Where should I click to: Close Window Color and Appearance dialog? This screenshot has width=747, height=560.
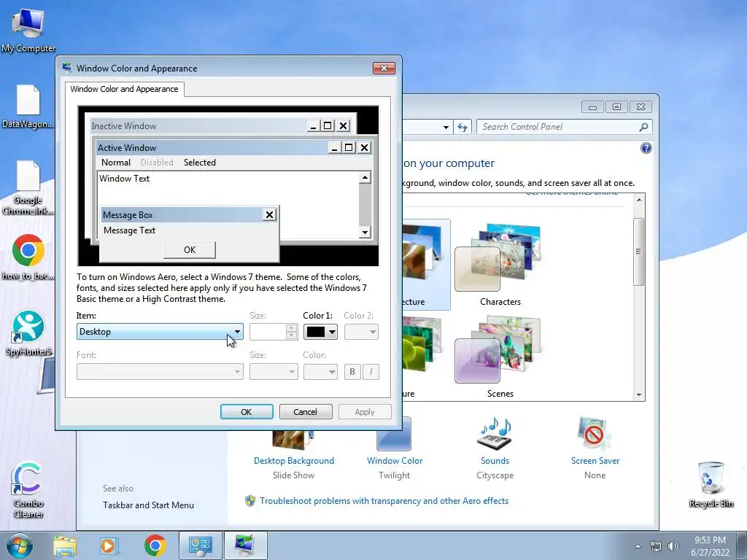[x=384, y=68]
